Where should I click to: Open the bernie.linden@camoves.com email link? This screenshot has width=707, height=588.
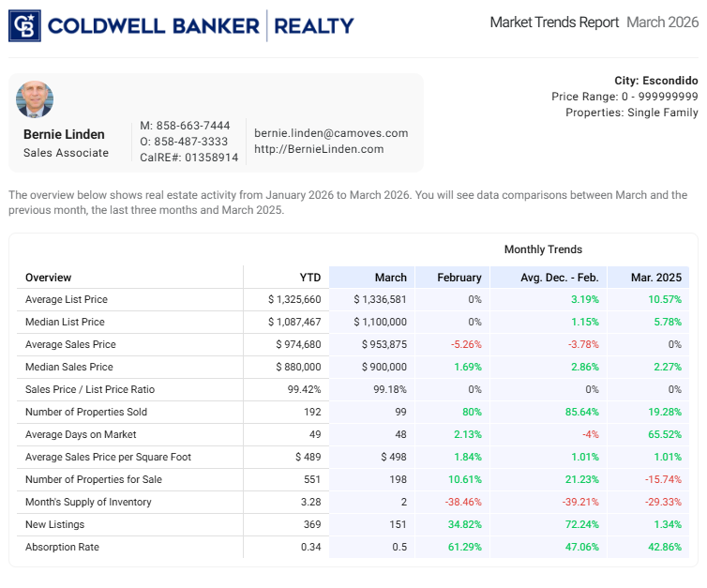point(331,133)
